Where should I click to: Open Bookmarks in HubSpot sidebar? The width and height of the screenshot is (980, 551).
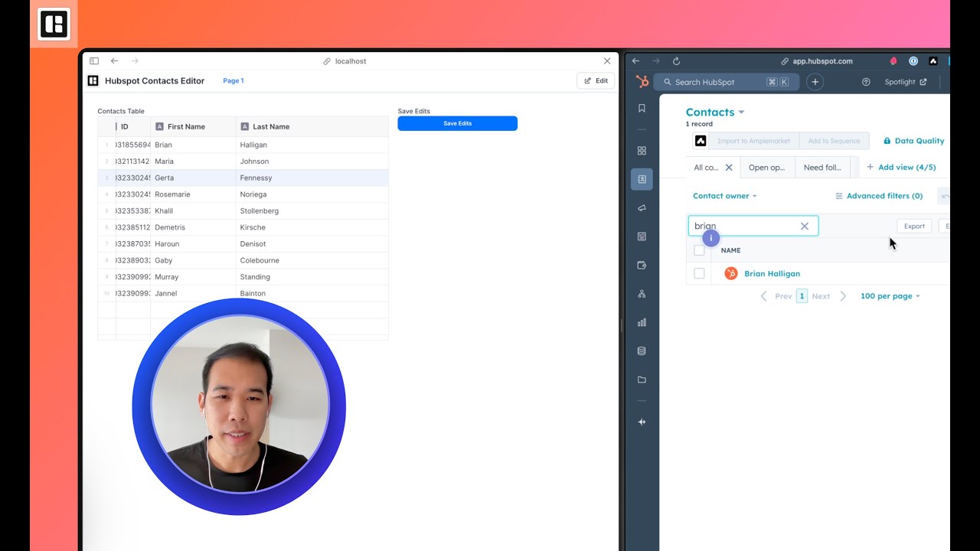click(642, 109)
